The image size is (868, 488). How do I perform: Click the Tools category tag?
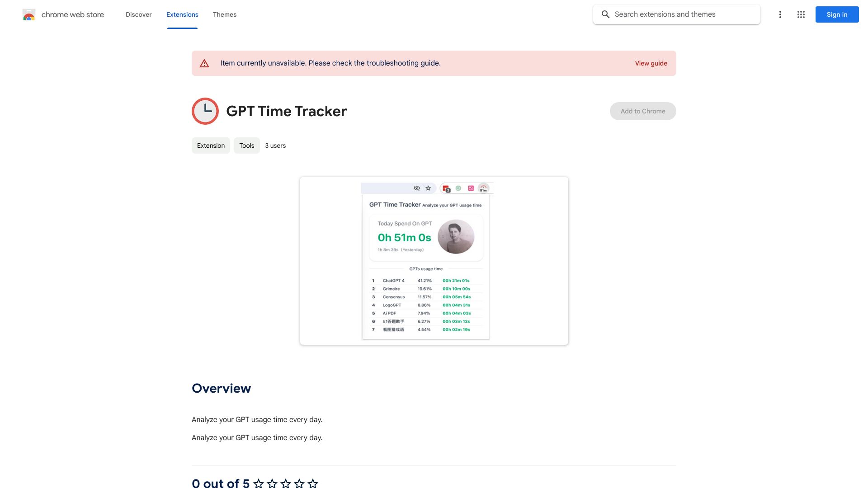[246, 145]
